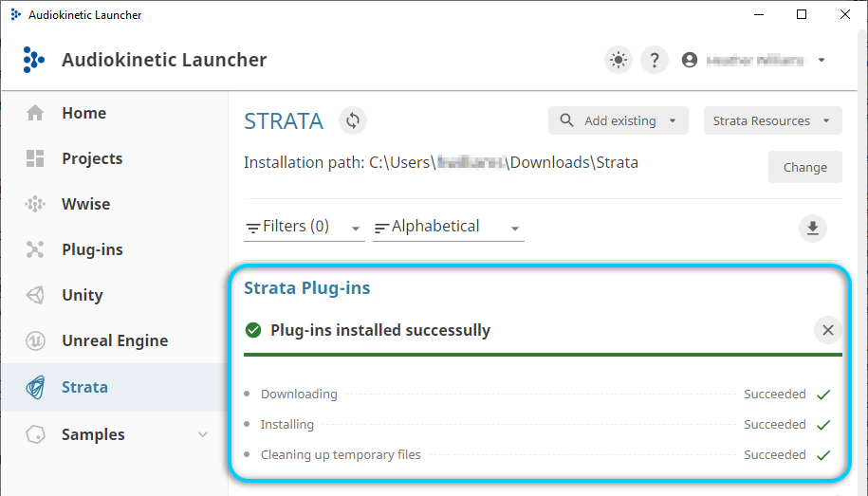Open the Alphabetical sort dropdown
868x496 pixels.
click(x=448, y=227)
